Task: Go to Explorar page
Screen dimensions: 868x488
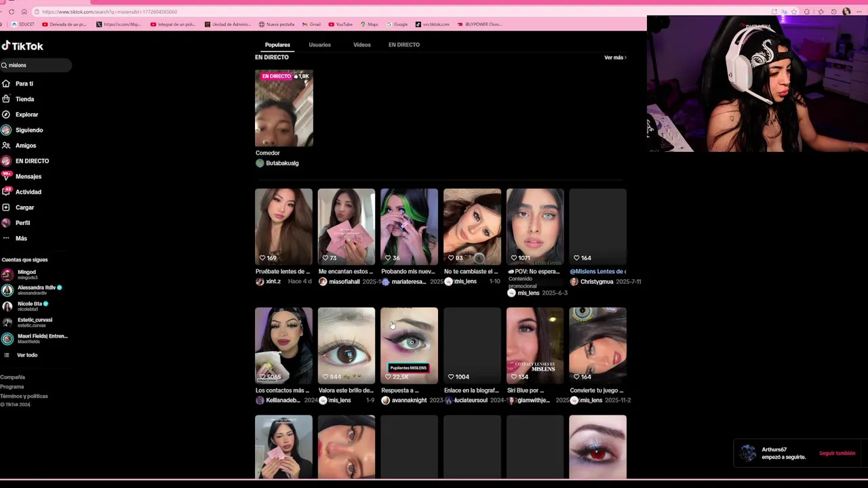Action: [20, 115]
